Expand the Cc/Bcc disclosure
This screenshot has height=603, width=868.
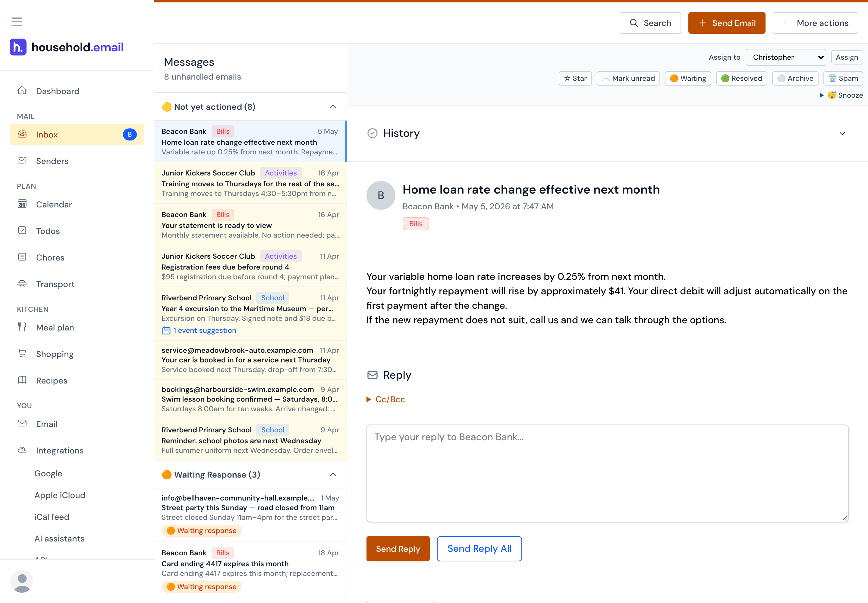[386, 399]
